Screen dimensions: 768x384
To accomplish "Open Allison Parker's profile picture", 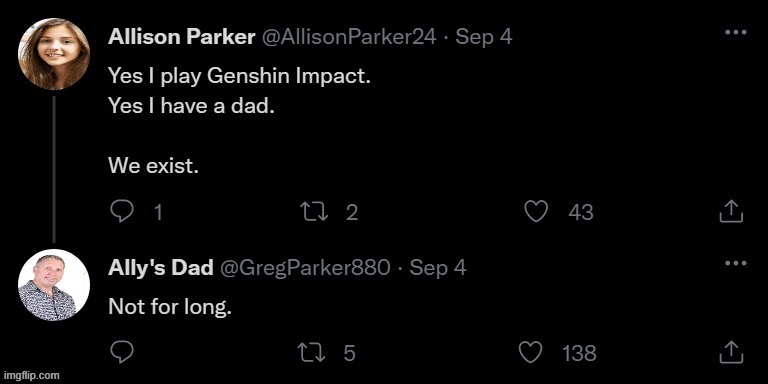I will [x=54, y=54].
